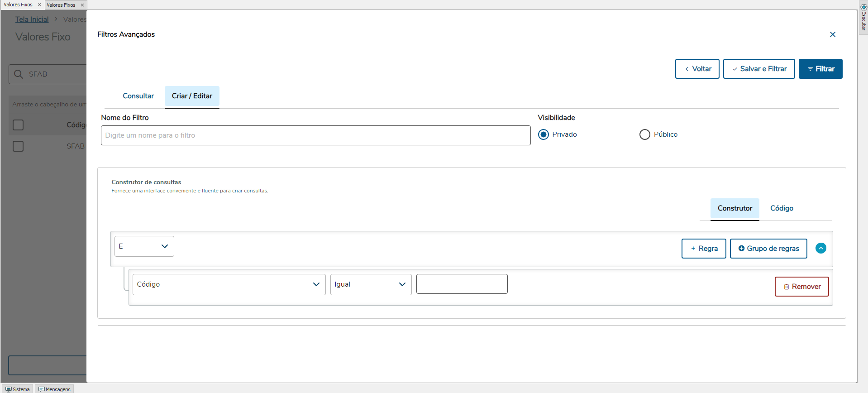Switch to the Consultar tab
The height and width of the screenshot is (393, 868).
(x=138, y=96)
